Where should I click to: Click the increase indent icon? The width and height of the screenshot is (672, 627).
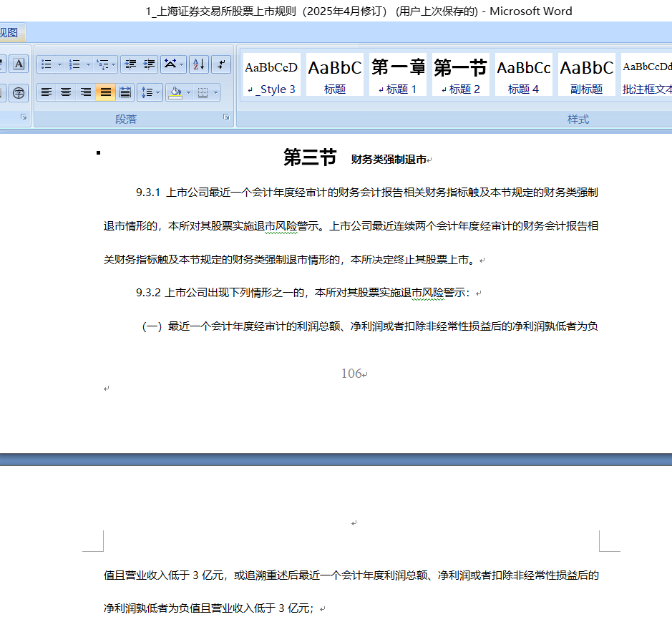tap(149, 64)
